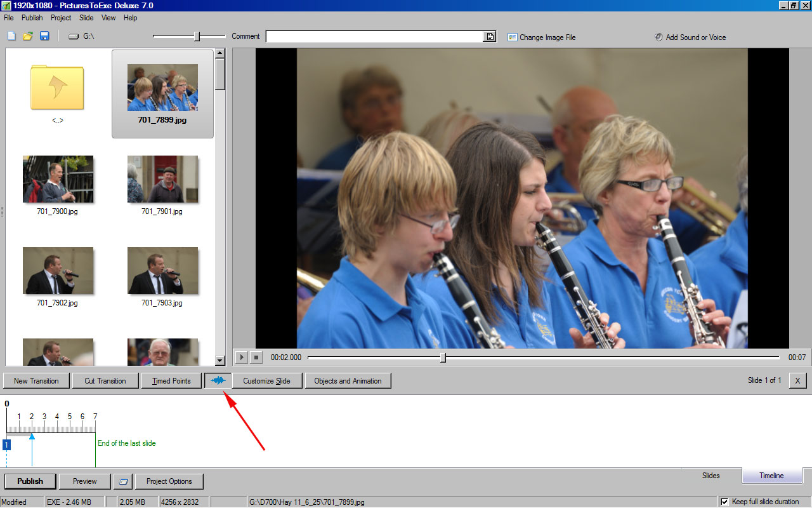Save the project using the floppy disk icon

pos(44,36)
